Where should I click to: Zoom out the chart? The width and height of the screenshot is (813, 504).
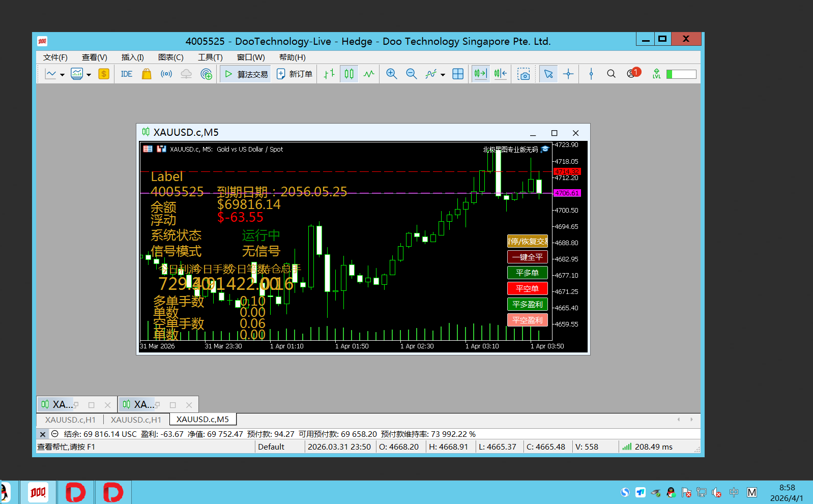click(411, 74)
